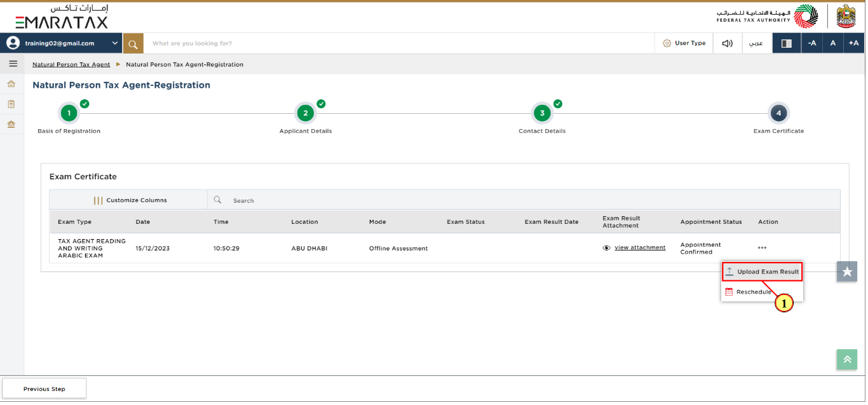Click the eye icon beside view attachment

click(606, 248)
